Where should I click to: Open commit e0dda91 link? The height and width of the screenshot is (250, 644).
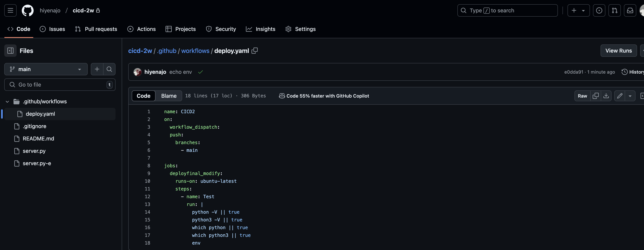point(573,72)
